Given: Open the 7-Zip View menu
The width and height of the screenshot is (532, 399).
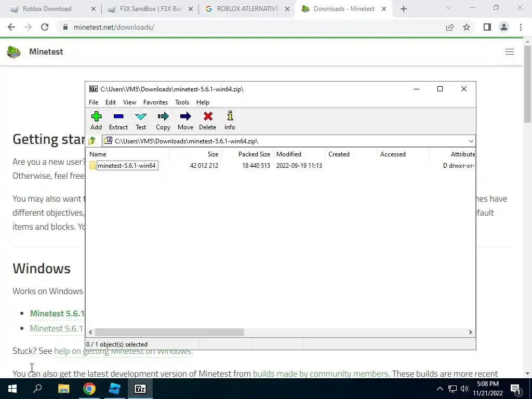Looking at the screenshot, I should pyautogui.click(x=129, y=102).
